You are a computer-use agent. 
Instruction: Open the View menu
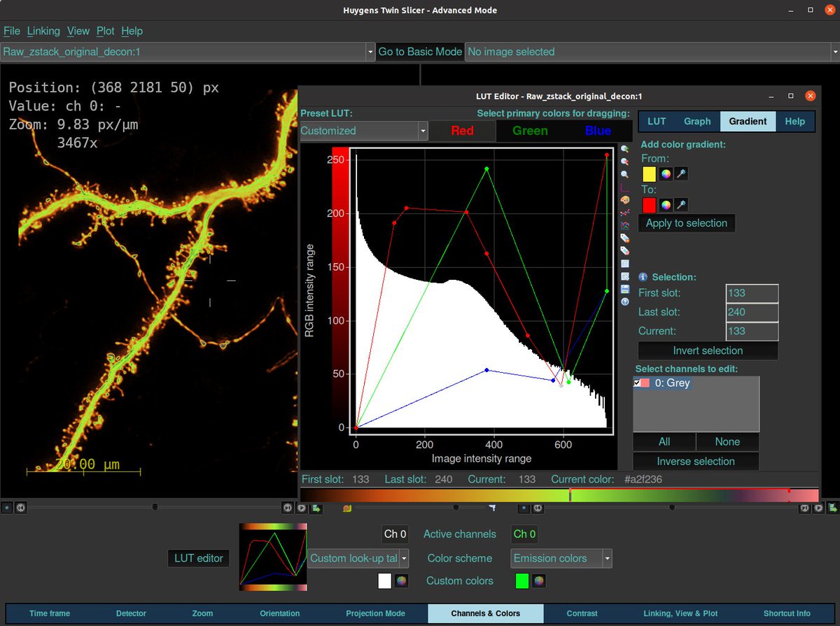click(78, 31)
